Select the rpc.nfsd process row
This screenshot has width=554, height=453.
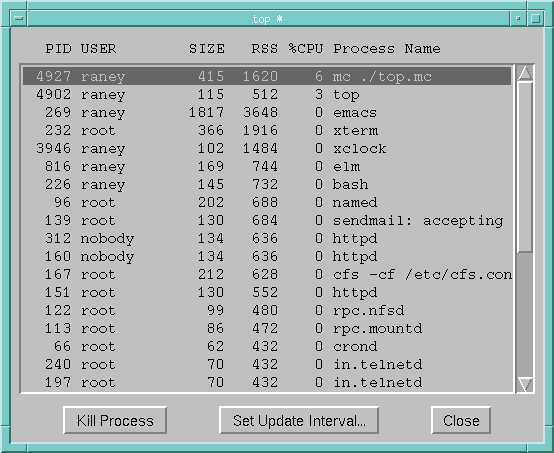coord(267,310)
